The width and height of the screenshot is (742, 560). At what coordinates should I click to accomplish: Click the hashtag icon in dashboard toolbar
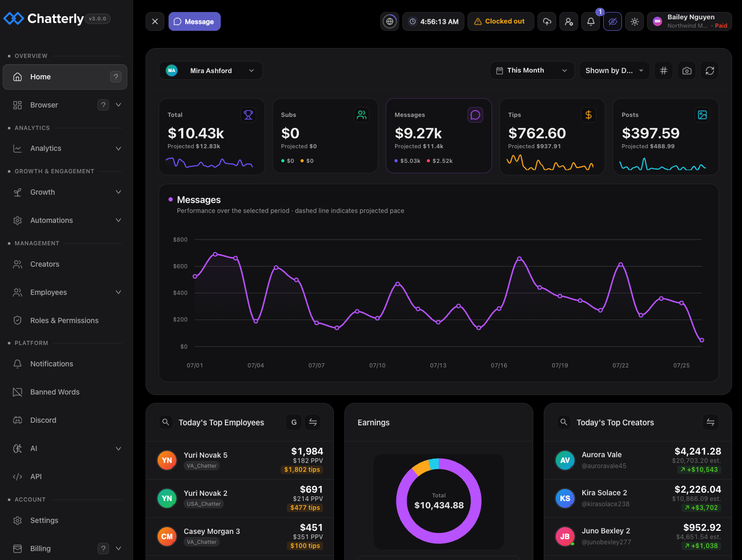664,70
